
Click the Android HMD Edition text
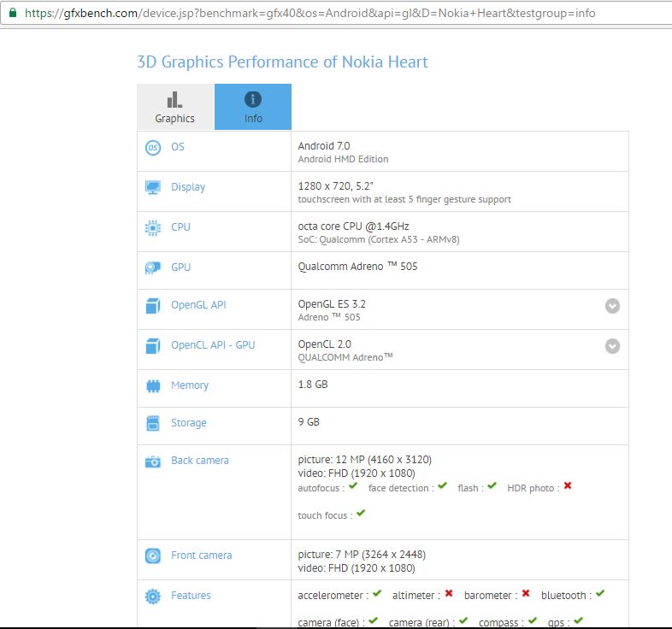(x=344, y=160)
